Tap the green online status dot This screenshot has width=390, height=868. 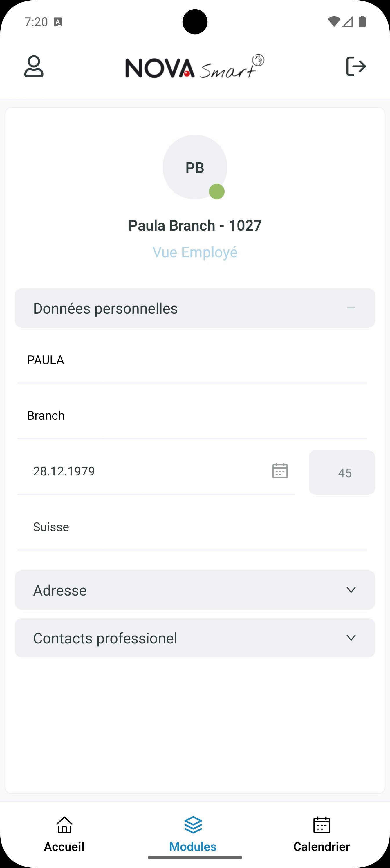(217, 191)
